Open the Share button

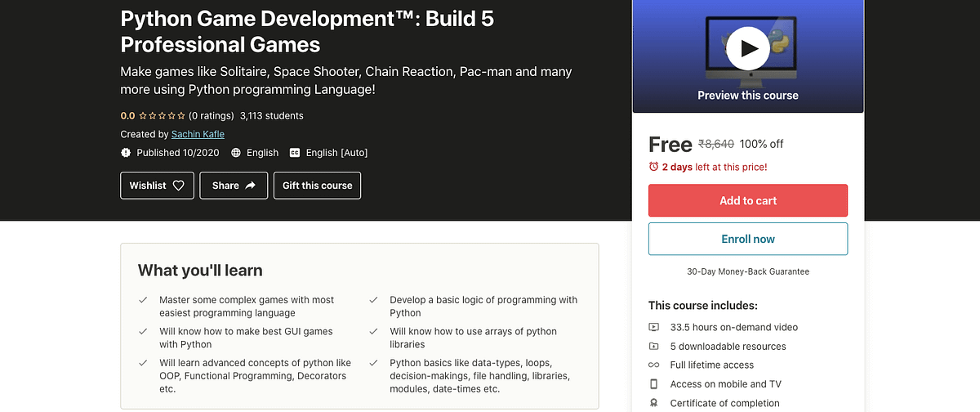[x=234, y=186]
